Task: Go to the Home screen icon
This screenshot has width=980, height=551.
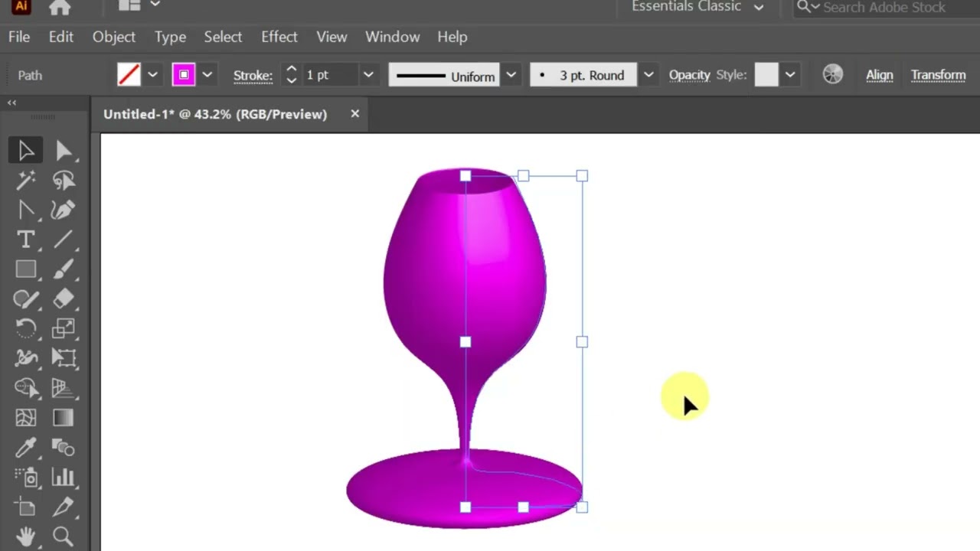Action: tap(60, 7)
